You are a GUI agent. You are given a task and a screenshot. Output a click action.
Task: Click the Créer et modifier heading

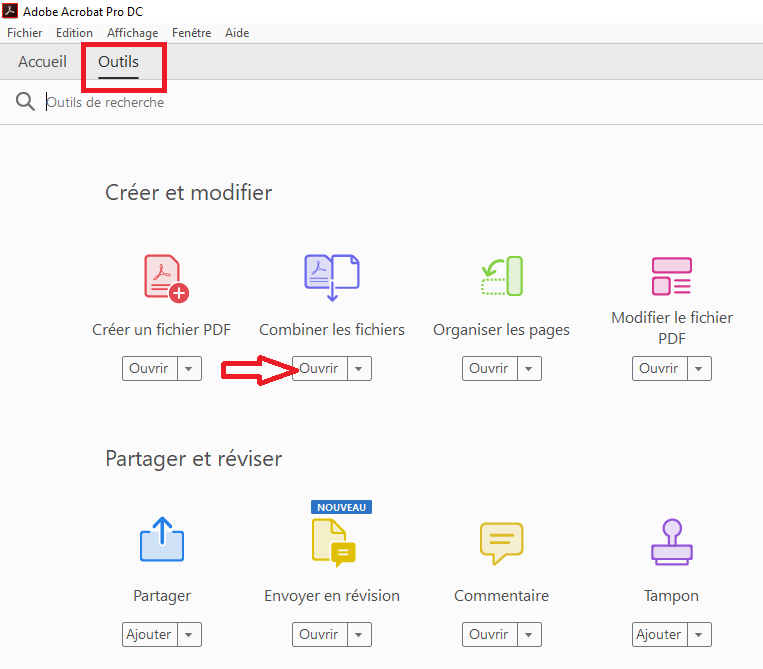[x=189, y=193]
